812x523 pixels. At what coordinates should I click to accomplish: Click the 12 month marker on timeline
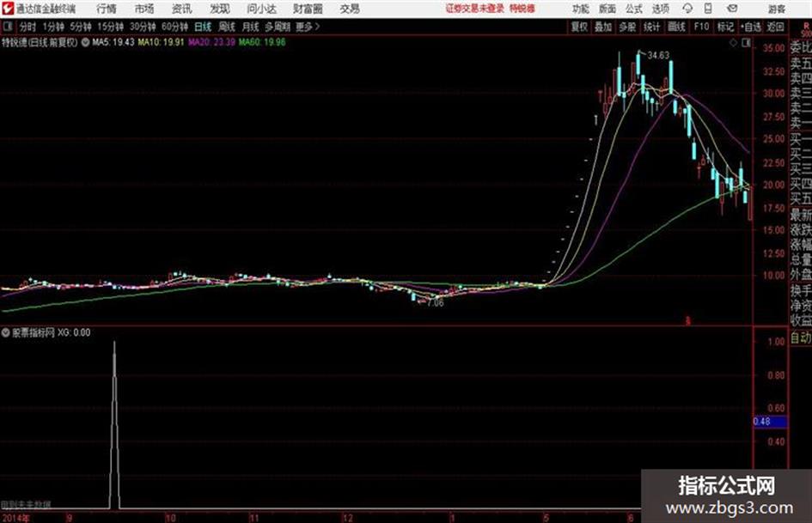point(347,518)
